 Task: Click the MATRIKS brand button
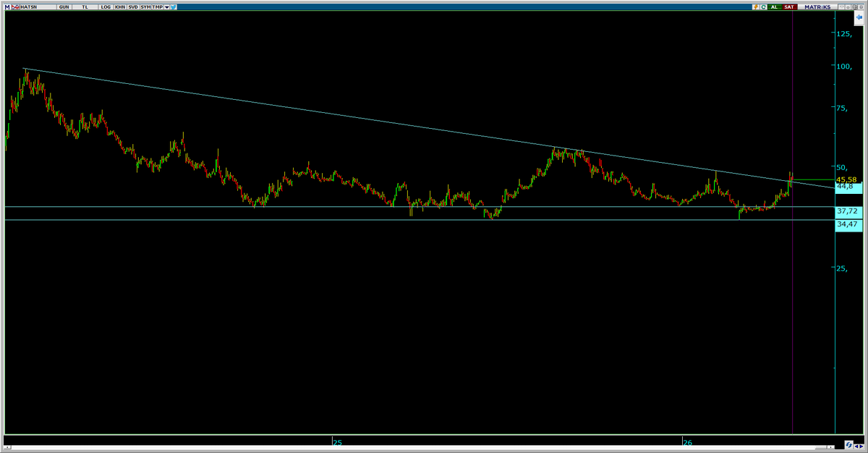click(x=817, y=7)
